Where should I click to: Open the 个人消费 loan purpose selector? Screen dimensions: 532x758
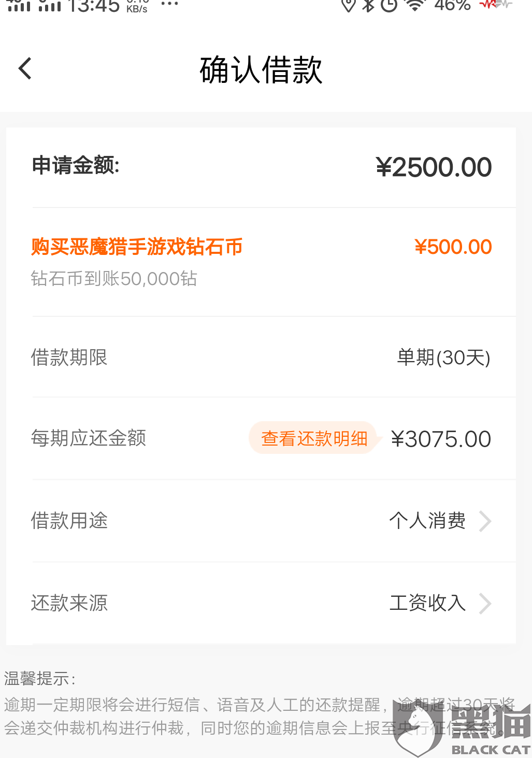pyautogui.click(x=427, y=521)
